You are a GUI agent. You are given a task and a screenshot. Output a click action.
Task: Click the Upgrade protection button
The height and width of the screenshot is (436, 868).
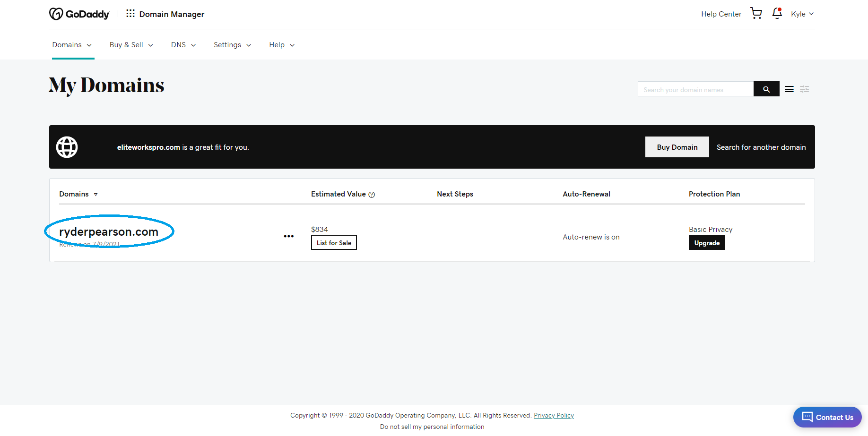[706, 243]
